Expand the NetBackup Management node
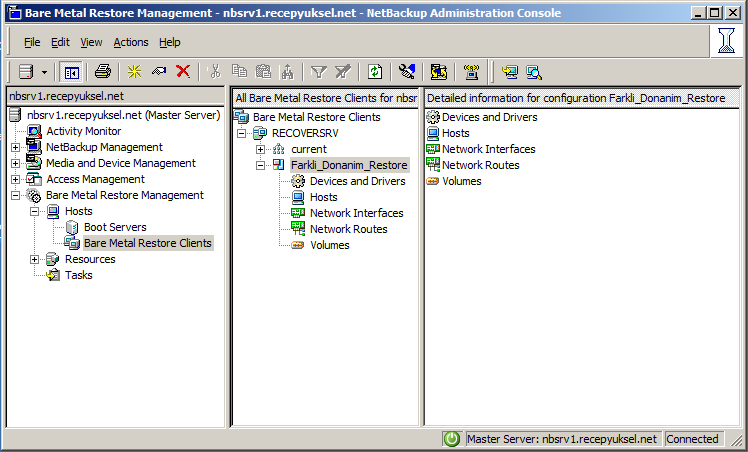The width and height of the screenshot is (748, 452). tap(15, 147)
